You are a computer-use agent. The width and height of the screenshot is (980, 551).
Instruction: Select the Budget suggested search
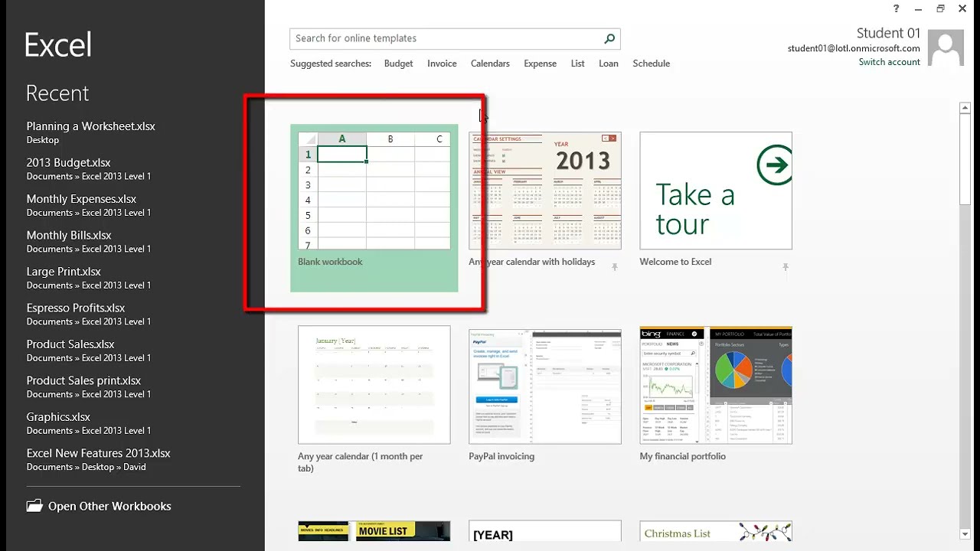click(398, 64)
